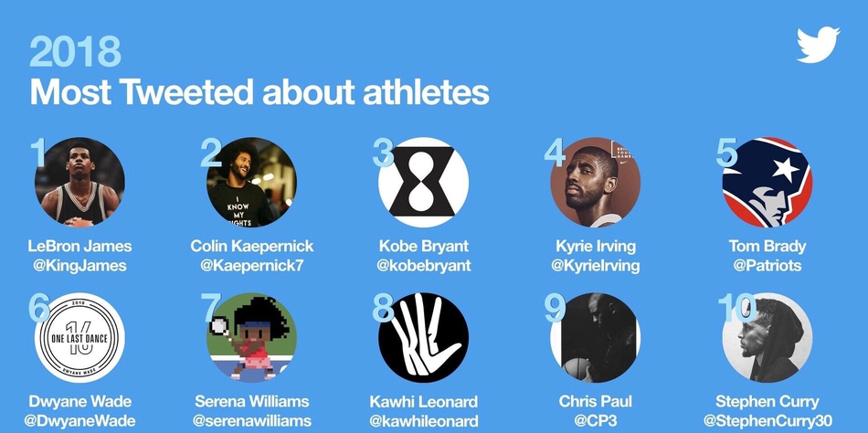This screenshot has height=433, width=868.
Task: Open the @Kaepernick7 handle link
Action: tap(252, 266)
